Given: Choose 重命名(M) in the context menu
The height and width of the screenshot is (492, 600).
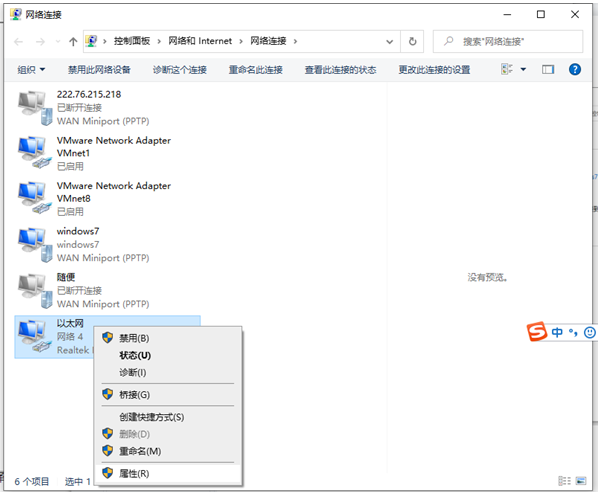Looking at the screenshot, I should point(139,451).
